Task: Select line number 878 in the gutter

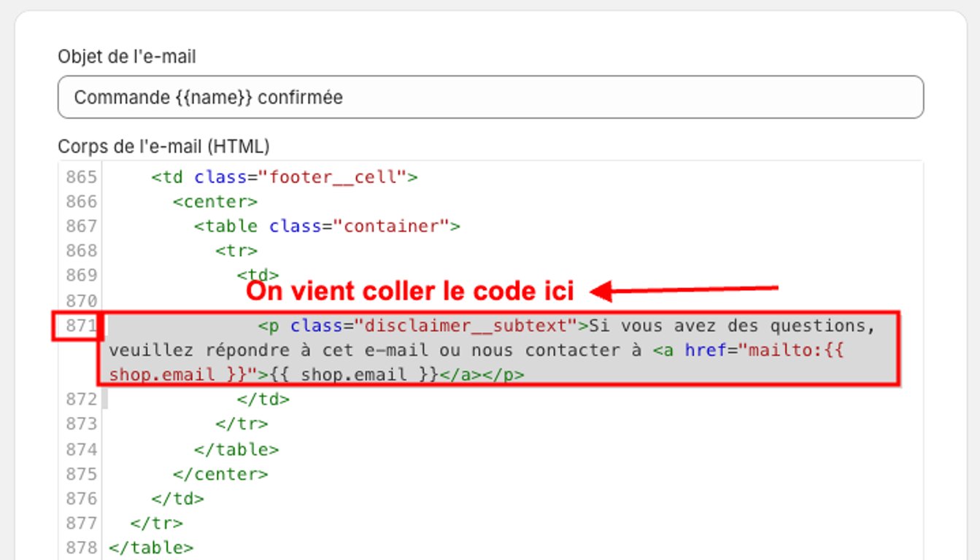Action: 81,548
